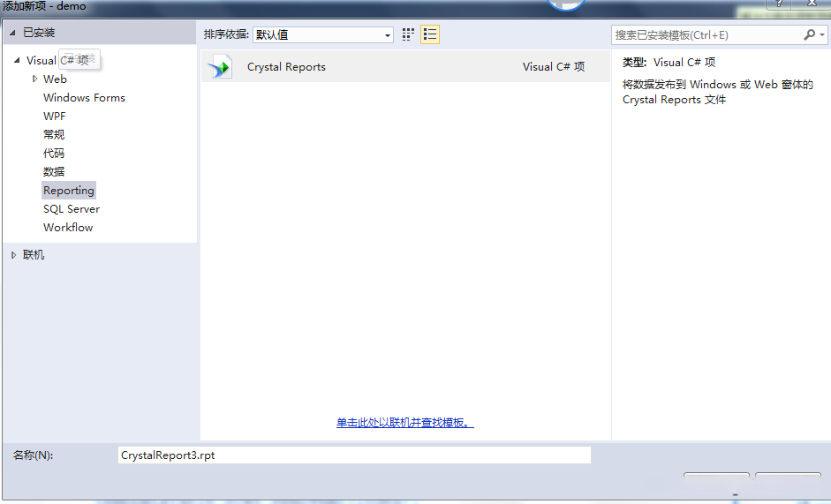The width and height of the screenshot is (831, 504).
Task: Click the 名称 input field with CrystalReport3.rpt
Action: 354,455
